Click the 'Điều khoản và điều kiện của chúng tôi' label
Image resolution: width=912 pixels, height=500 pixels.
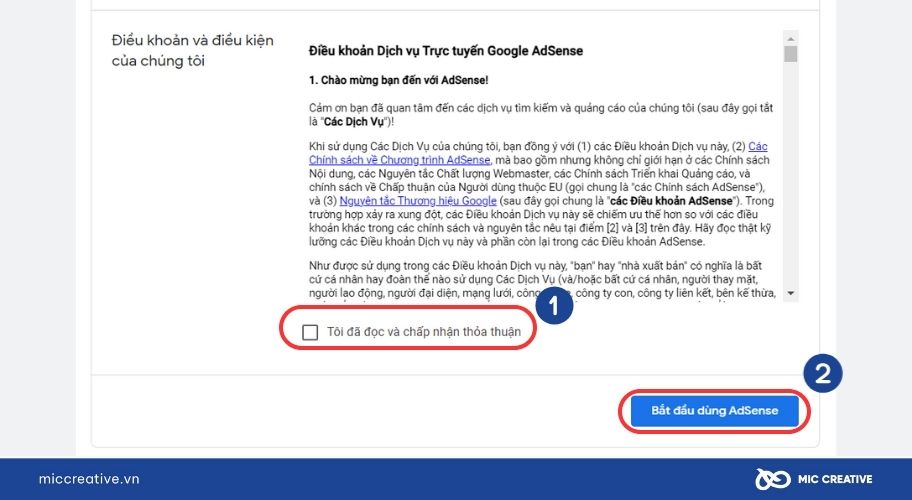coord(193,51)
